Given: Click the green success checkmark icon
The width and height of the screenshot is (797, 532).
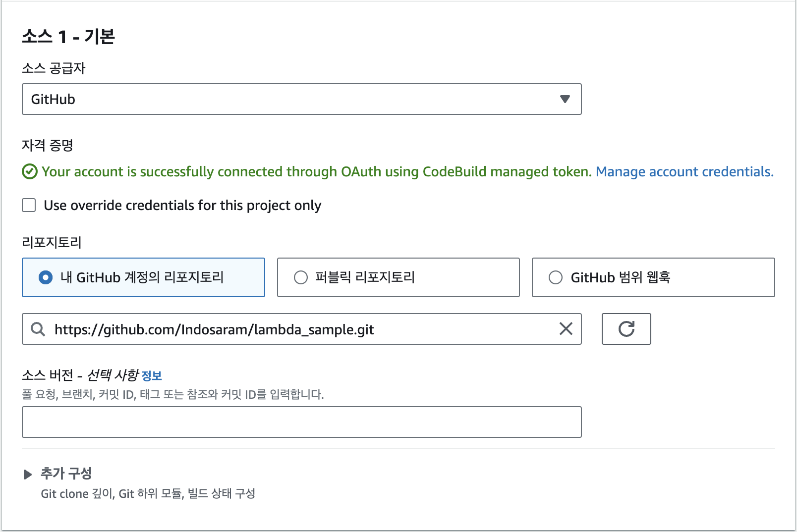Looking at the screenshot, I should point(30,171).
